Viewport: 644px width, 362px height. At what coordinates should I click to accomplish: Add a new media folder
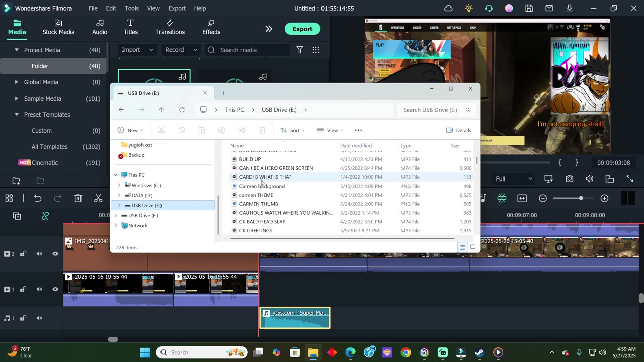tap(16, 180)
